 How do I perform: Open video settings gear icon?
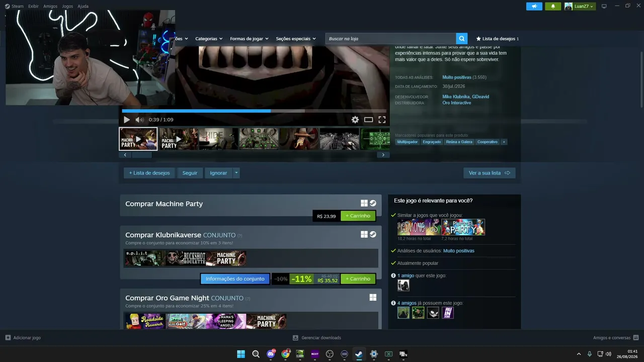pyautogui.click(x=355, y=120)
